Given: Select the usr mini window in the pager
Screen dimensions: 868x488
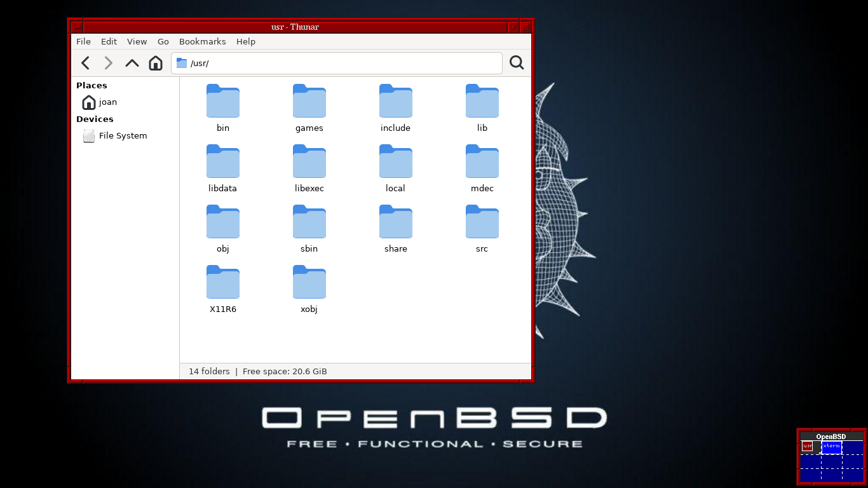Looking at the screenshot, I should pos(807,446).
